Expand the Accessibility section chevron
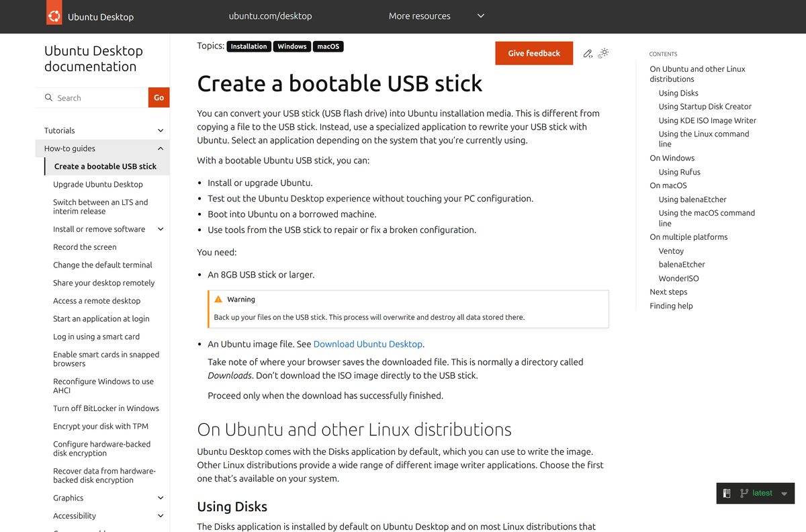806x532 pixels. coord(161,516)
